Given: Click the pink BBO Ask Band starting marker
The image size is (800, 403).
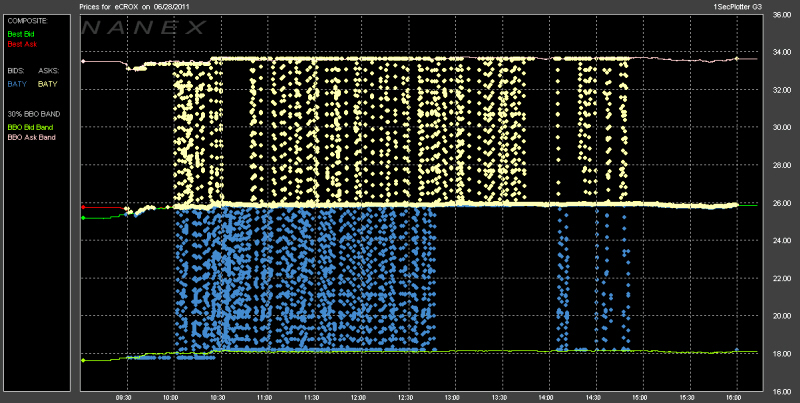Looking at the screenshot, I should tap(83, 61).
